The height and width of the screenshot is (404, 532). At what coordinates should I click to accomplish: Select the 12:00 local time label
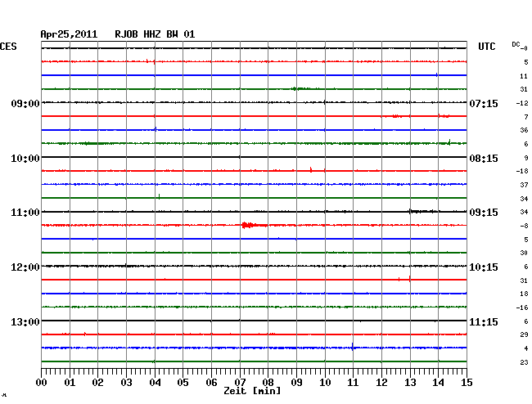tap(25, 267)
